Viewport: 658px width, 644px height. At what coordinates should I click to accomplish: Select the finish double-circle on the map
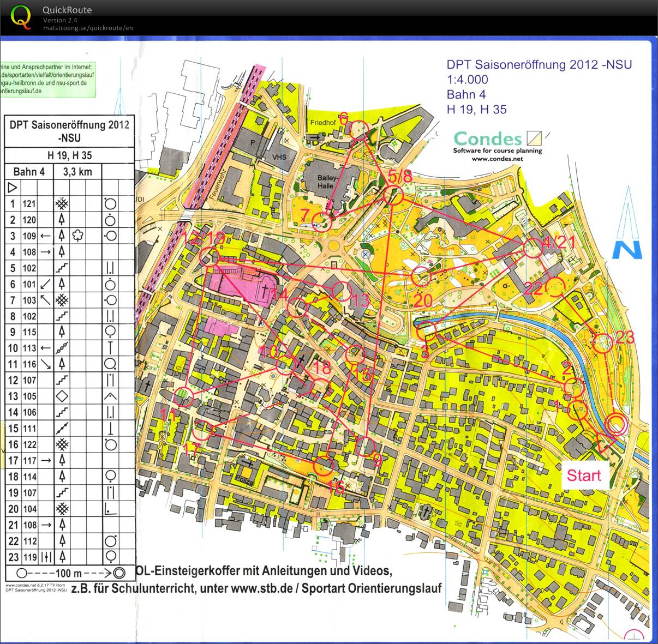617,424
